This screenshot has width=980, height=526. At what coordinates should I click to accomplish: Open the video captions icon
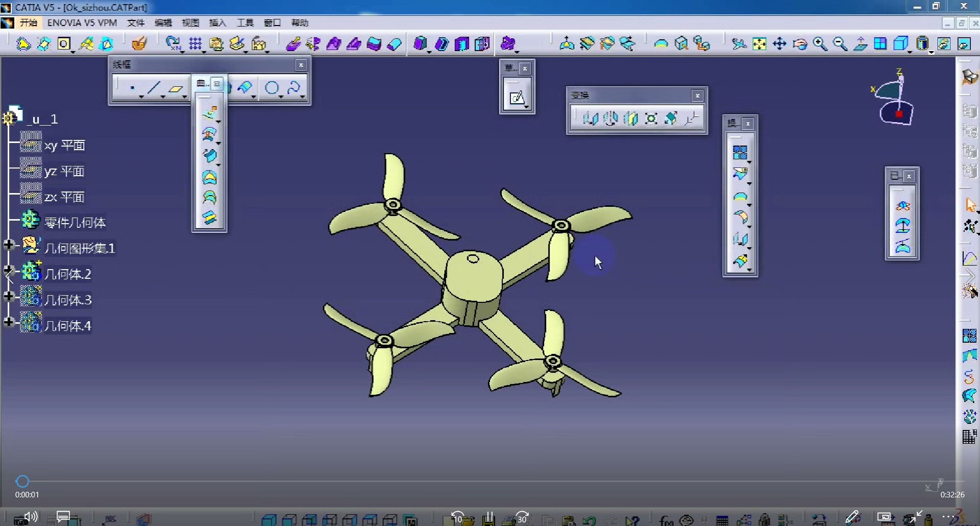click(63, 517)
